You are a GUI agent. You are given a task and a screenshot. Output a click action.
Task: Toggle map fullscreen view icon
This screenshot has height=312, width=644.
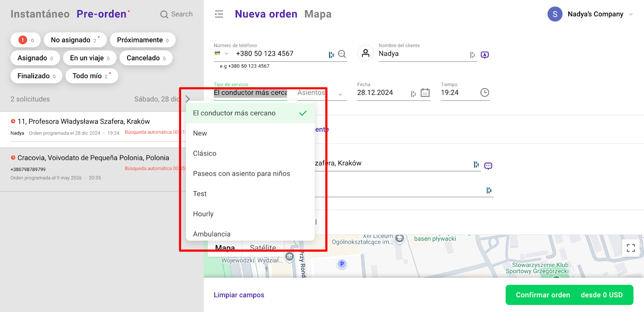(631, 248)
